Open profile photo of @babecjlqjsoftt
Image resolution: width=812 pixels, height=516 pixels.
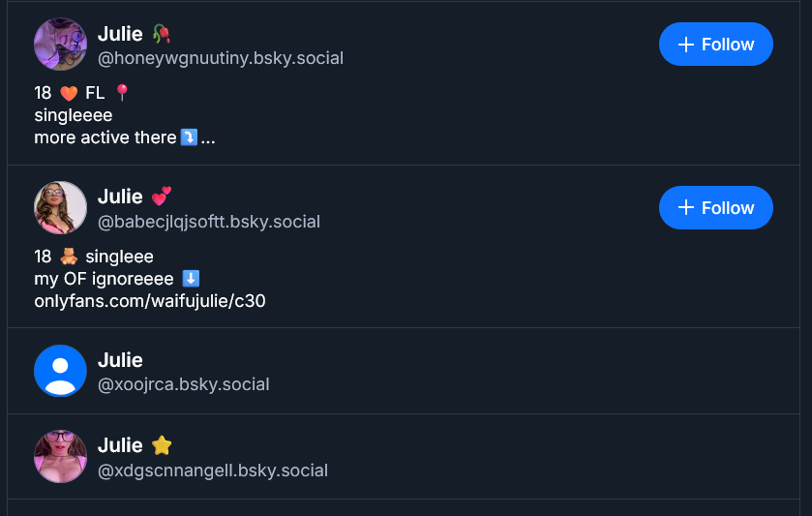pos(60,207)
